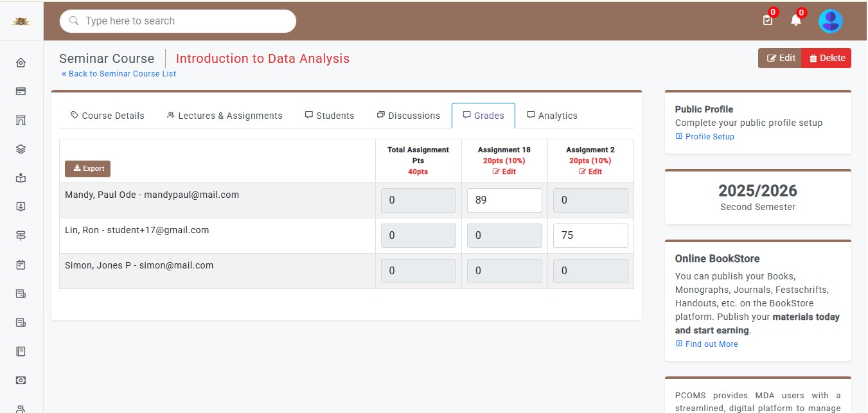Click the red Delete button
The height and width of the screenshot is (413, 868).
tap(826, 58)
